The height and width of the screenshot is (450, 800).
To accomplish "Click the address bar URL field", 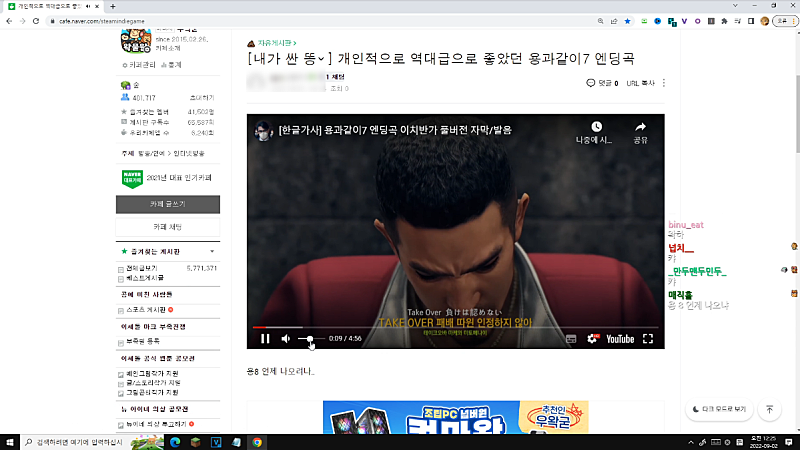I will pyautogui.click(x=321, y=21).
